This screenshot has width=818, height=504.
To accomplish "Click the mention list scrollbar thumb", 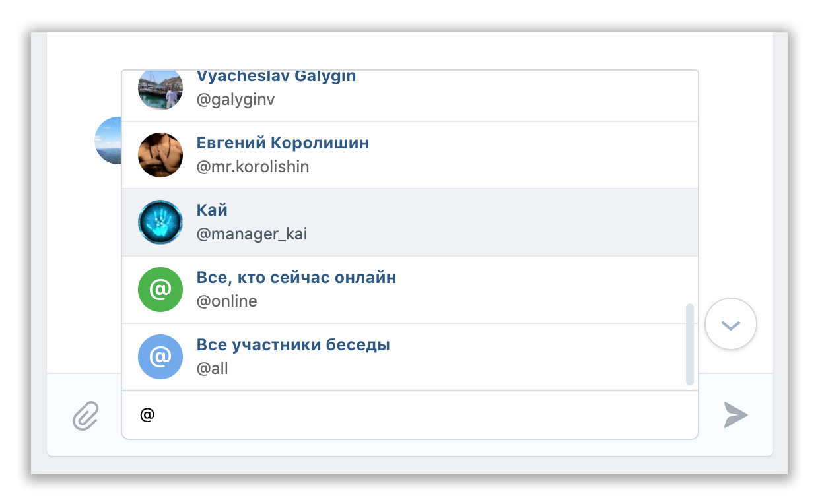I will [690, 344].
